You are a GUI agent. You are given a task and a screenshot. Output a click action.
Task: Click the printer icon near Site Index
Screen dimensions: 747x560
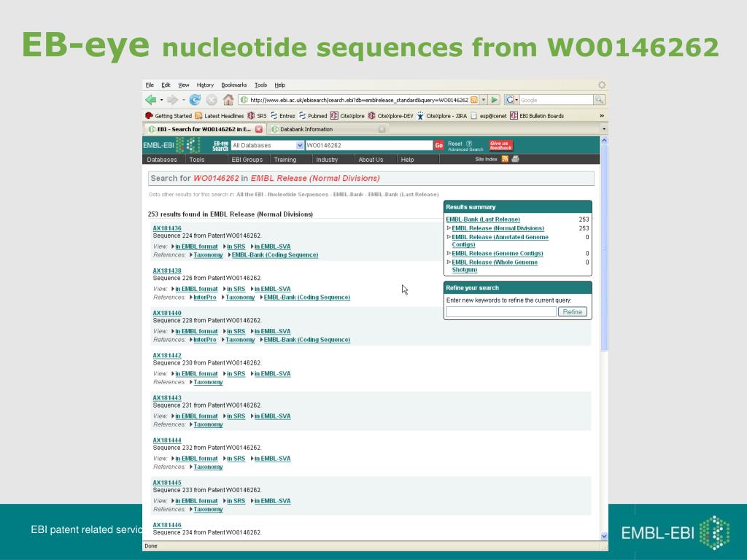click(x=515, y=159)
